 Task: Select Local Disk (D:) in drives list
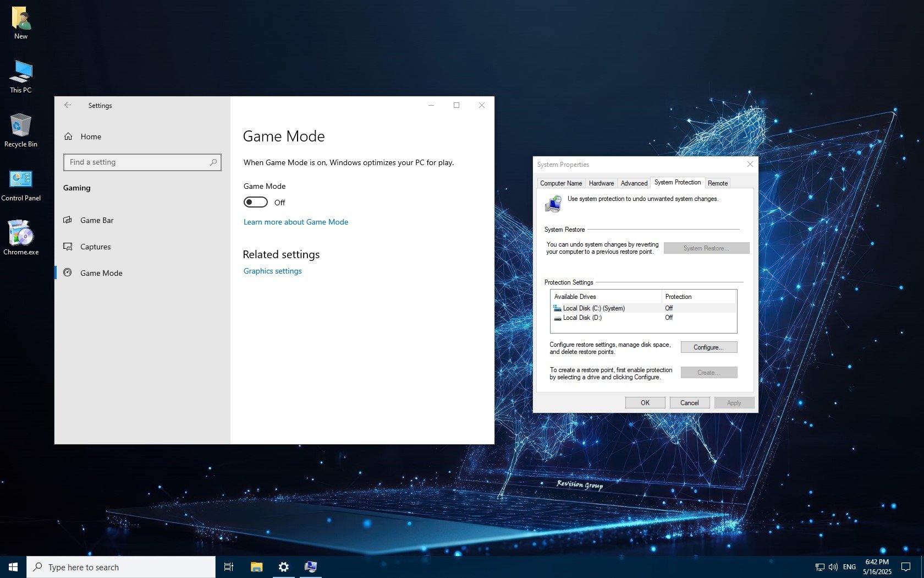[x=582, y=318]
